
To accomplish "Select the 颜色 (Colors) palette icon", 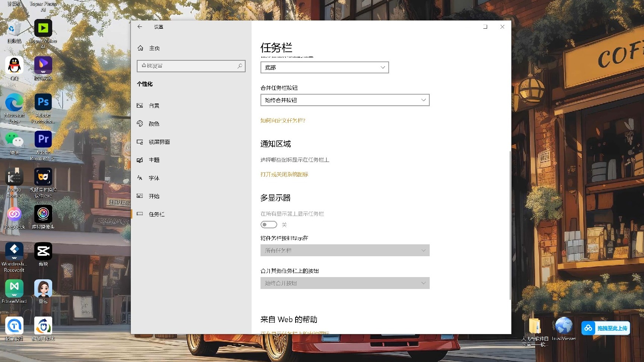I will [140, 123].
